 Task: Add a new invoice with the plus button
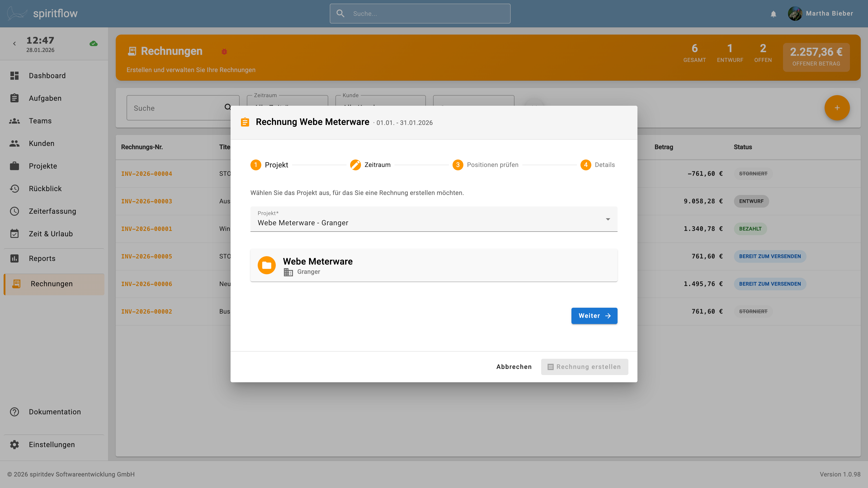tap(837, 108)
